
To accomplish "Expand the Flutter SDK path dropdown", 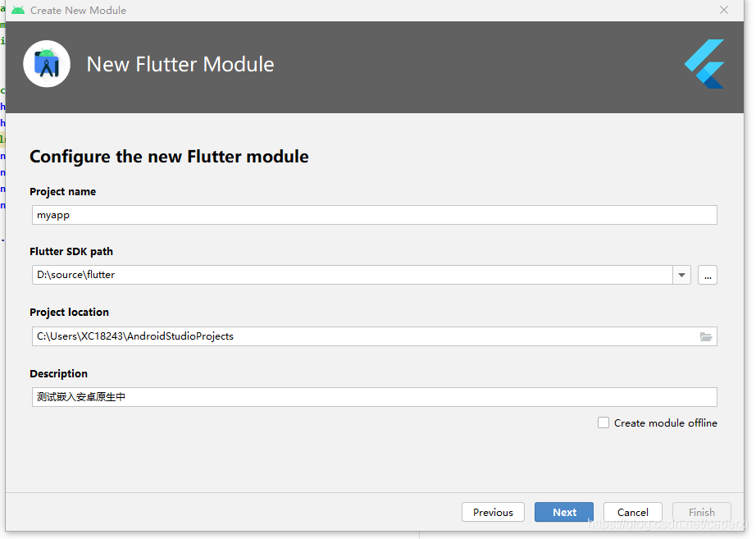I will point(681,275).
